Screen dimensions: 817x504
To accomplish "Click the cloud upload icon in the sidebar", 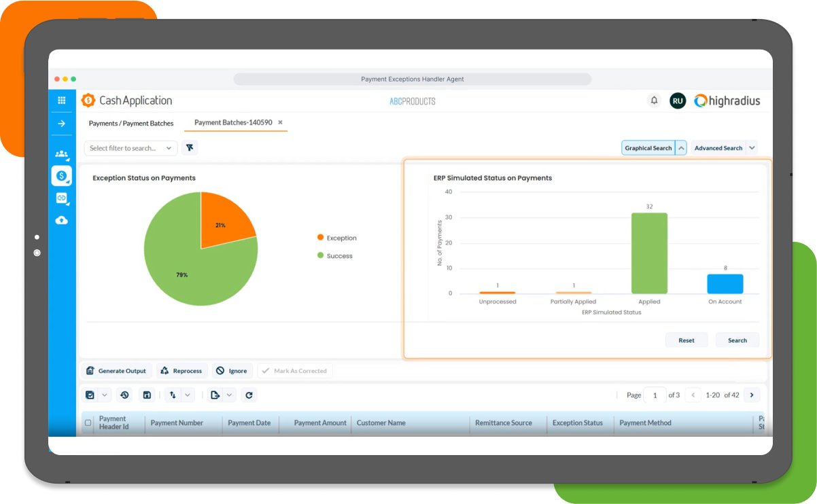I will point(62,220).
